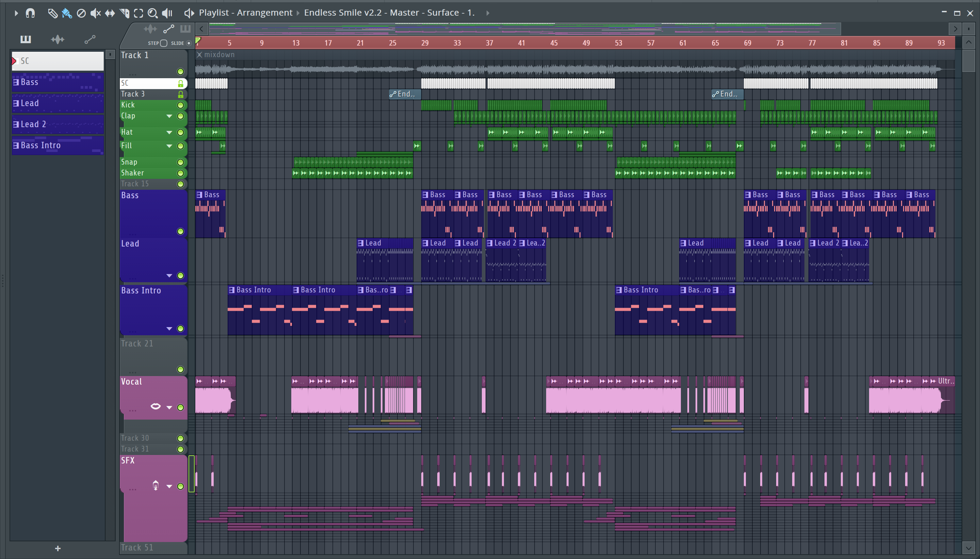980x559 pixels.
Task: Choose the Select marquee tool
Action: pos(138,14)
